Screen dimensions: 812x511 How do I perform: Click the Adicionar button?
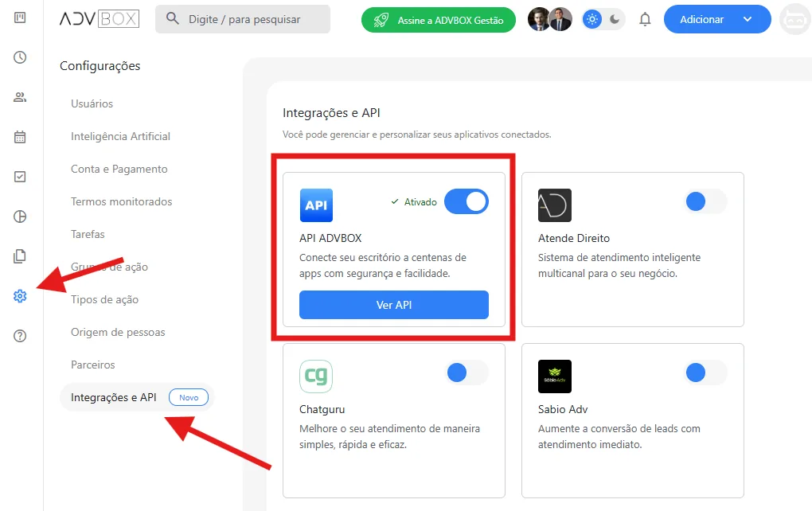[717, 19]
